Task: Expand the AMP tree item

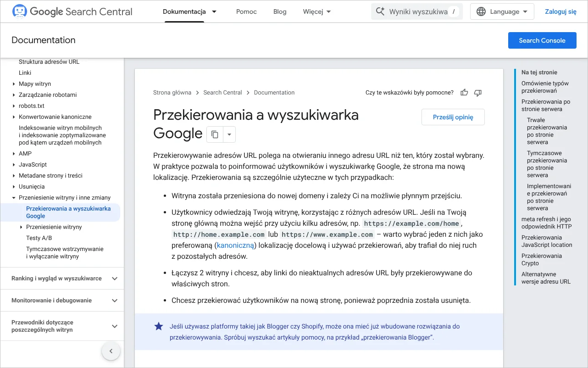Action: [x=14, y=154]
